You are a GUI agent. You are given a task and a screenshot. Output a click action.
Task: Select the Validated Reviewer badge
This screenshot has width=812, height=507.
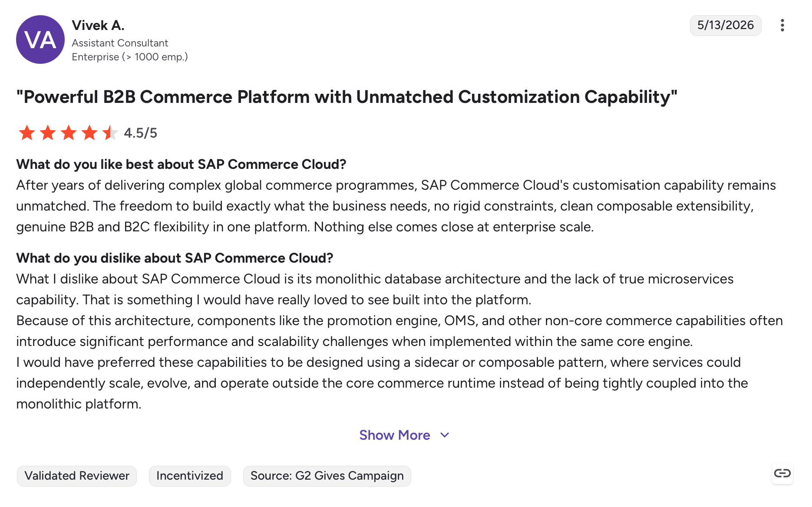(77, 476)
